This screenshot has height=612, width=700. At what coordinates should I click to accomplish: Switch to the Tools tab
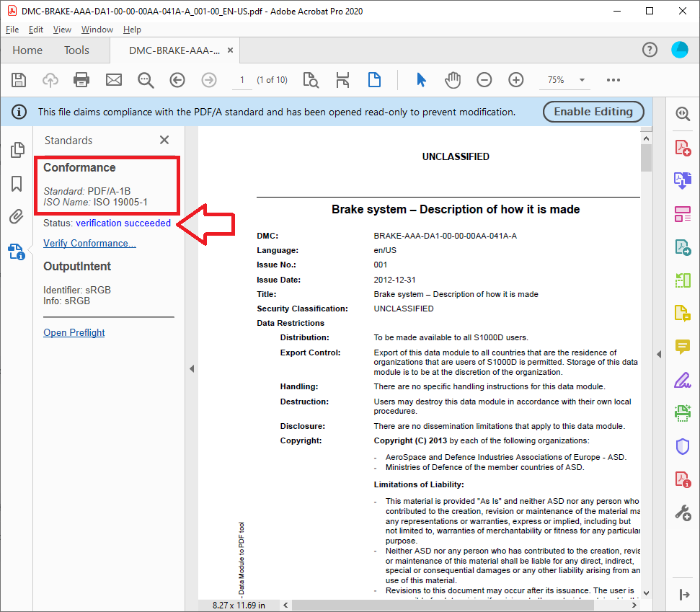(x=76, y=50)
